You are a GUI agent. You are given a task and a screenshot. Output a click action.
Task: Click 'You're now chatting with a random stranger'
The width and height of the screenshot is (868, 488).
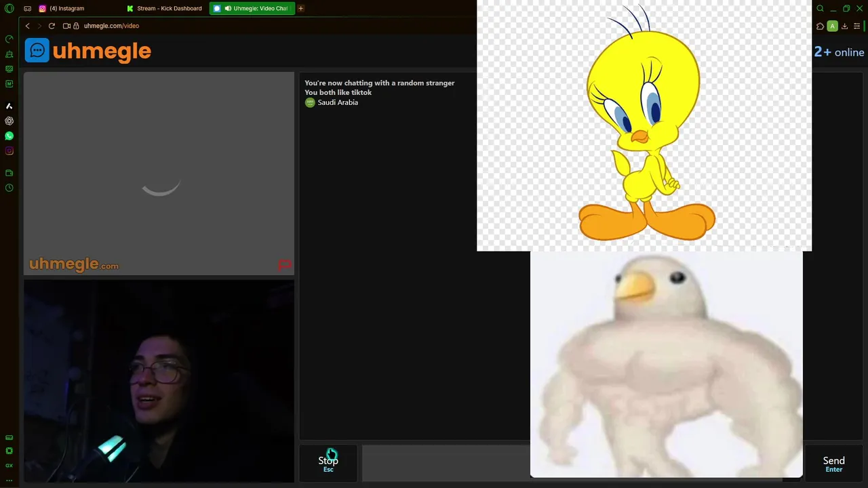[x=380, y=83]
